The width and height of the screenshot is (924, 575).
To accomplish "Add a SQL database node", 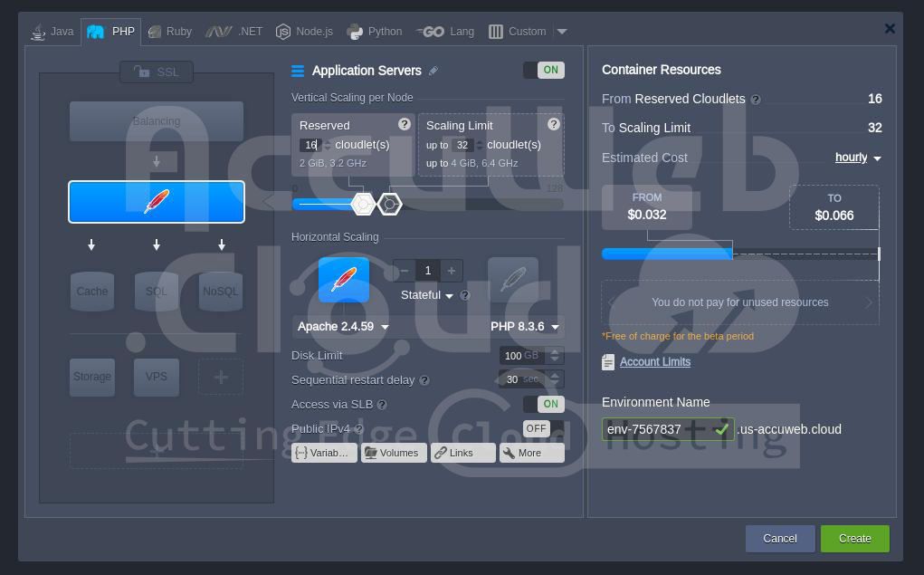I will pos(157,291).
